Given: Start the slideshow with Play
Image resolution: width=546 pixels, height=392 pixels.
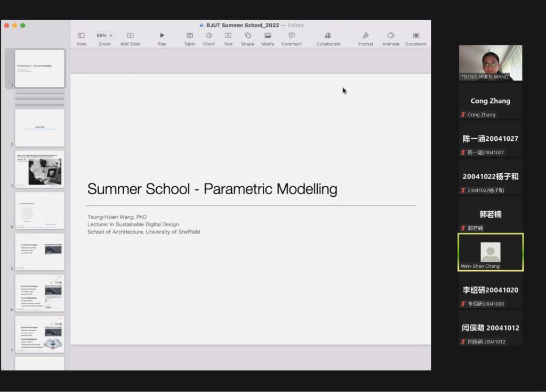Looking at the screenshot, I should click(162, 36).
